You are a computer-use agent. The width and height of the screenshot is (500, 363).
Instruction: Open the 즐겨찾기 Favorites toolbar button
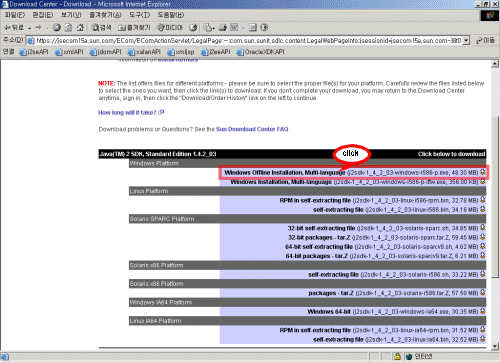[134, 28]
